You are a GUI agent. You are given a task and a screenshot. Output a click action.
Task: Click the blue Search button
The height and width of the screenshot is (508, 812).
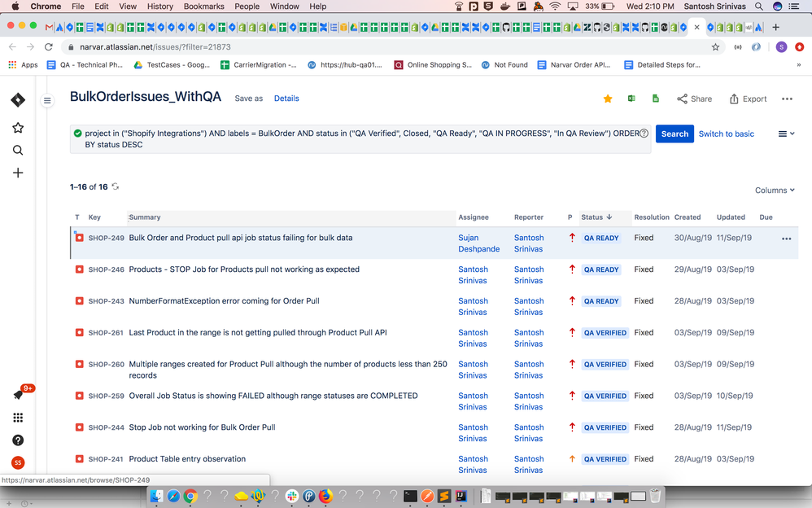point(674,134)
